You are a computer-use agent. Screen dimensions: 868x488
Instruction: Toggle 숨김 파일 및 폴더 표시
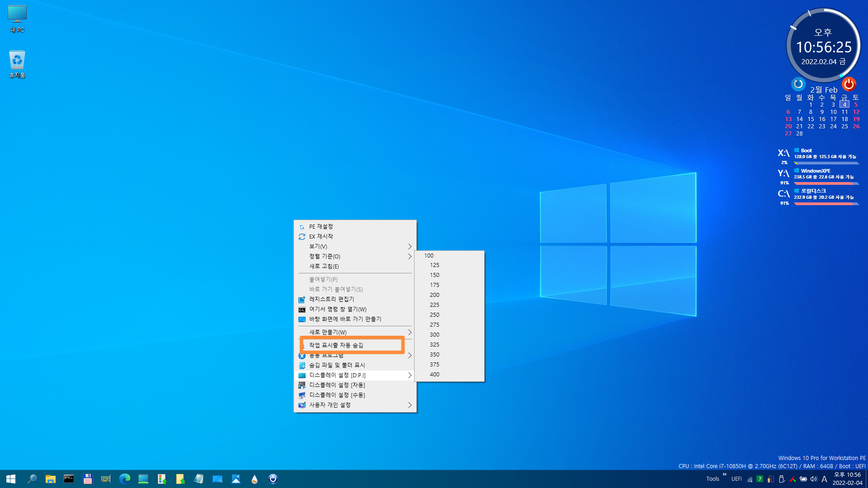click(x=355, y=365)
